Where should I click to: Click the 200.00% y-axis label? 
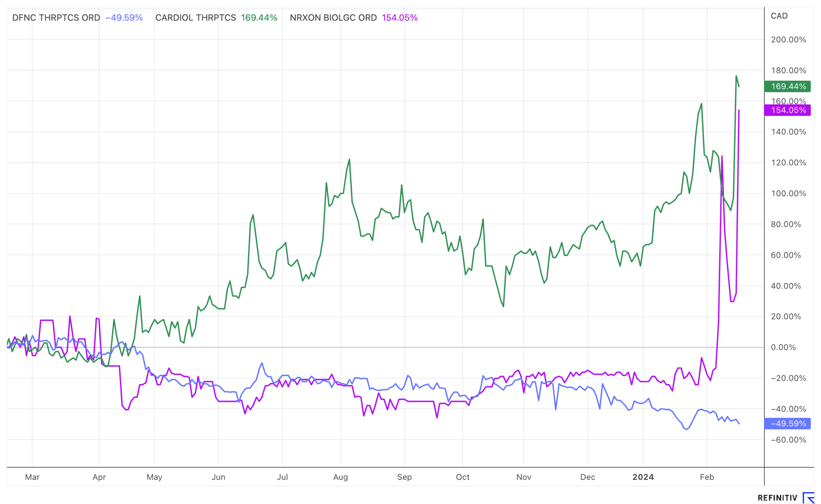(788, 40)
